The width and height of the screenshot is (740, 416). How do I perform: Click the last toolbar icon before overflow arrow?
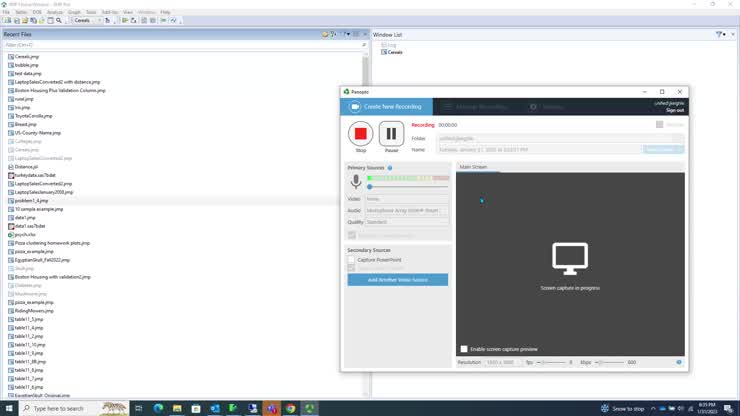(174, 21)
